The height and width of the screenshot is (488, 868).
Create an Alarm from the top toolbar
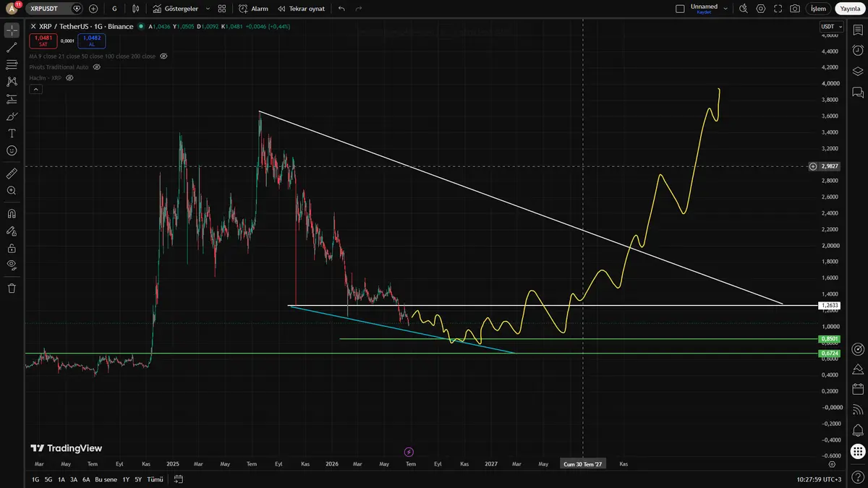tap(254, 9)
